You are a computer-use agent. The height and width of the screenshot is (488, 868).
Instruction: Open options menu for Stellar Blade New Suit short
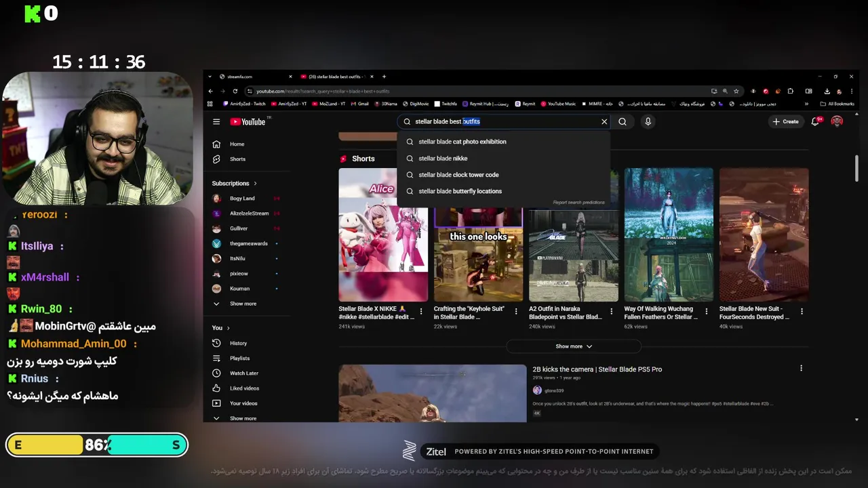click(802, 312)
